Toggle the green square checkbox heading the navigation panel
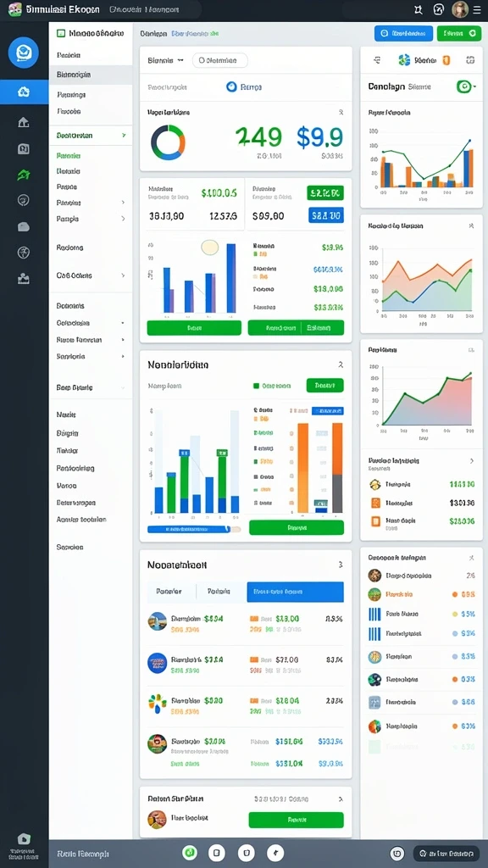 pos(61,33)
